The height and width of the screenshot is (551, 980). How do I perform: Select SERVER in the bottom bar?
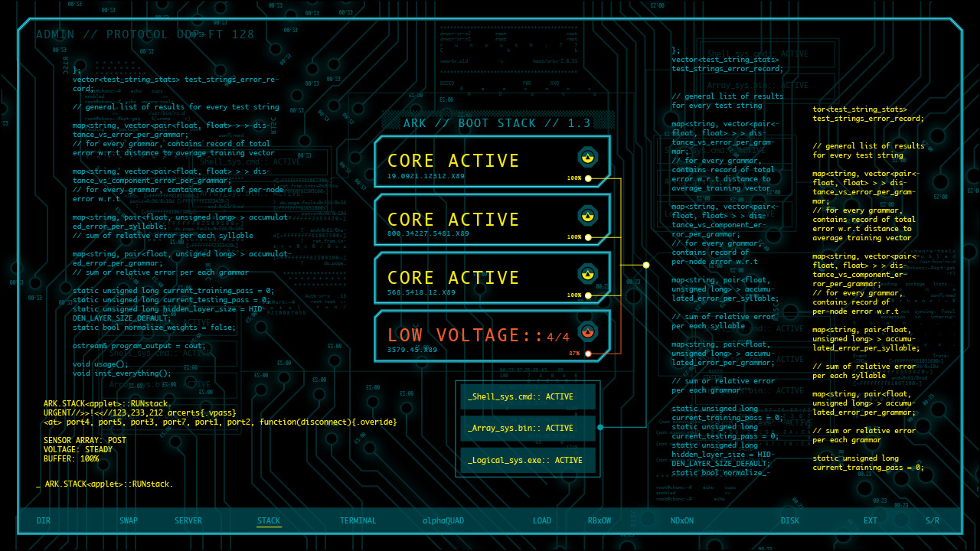tap(188, 521)
